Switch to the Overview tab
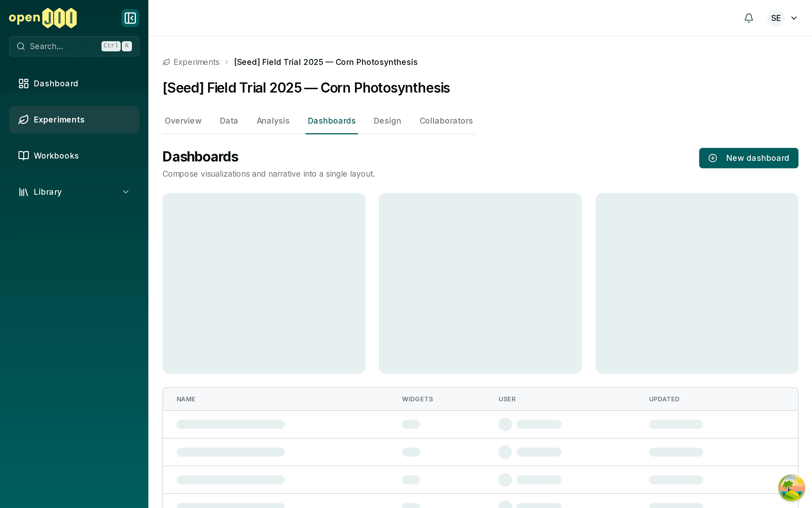Image resolution: width=812 pixels, height=508 pixels. [x=183, y=121]
